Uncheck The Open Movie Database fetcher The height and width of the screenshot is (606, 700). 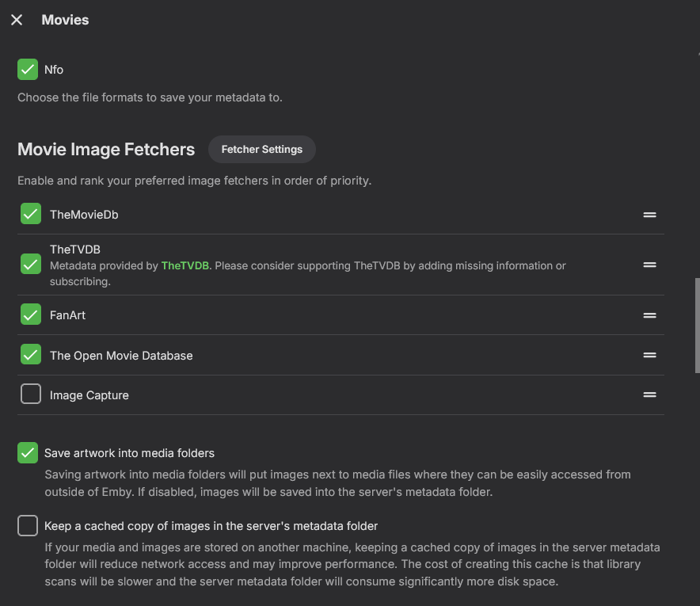click(x=31, y=355)
